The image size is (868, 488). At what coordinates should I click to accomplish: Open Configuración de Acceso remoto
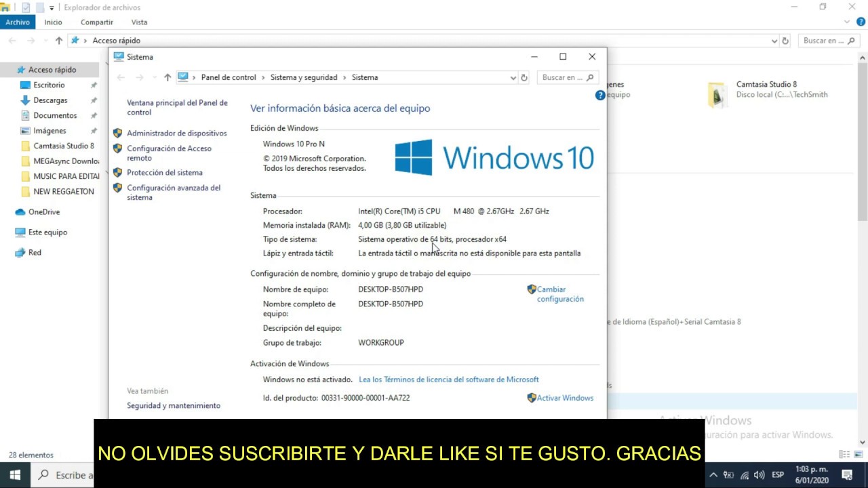[x=169, y=153]
